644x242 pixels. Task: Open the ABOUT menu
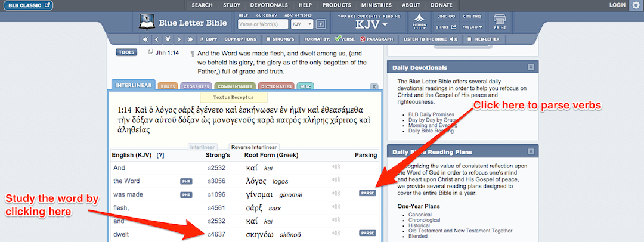(x=411, y=5)
